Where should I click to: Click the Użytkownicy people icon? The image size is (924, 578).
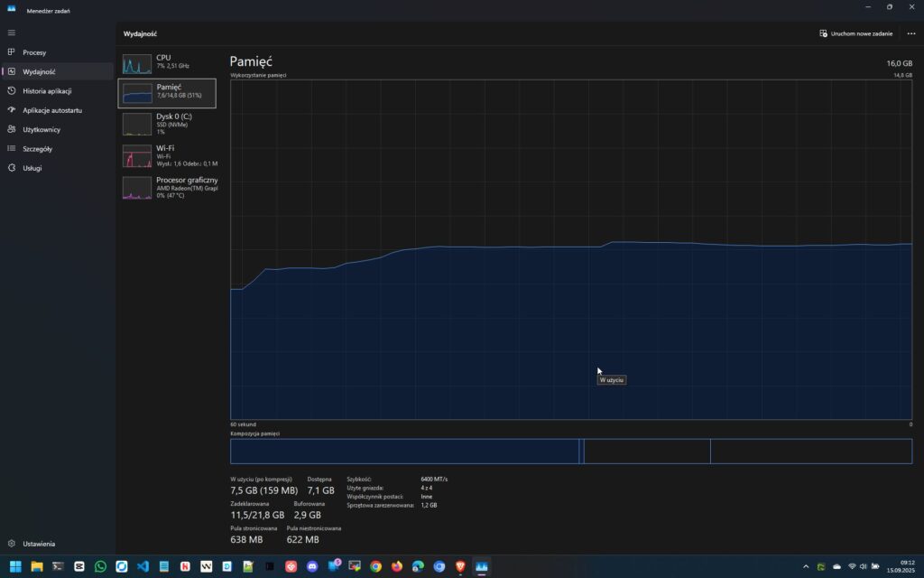[12, 129]
